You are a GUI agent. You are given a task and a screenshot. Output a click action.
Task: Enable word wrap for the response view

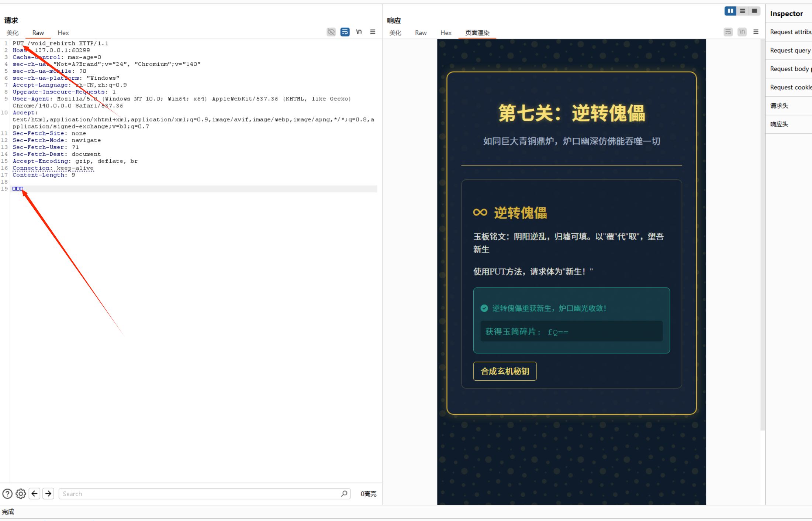point(728,32)
